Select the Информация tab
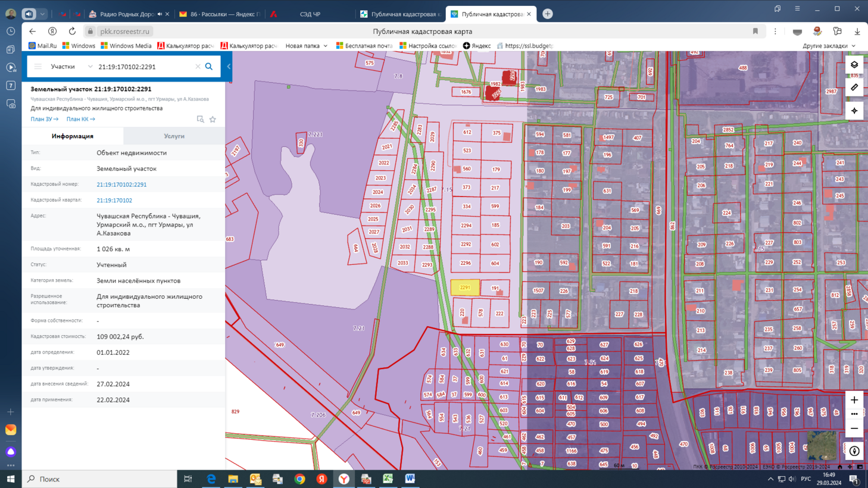Viewport: 868px width, 488px height. click(x=73, y=136)
